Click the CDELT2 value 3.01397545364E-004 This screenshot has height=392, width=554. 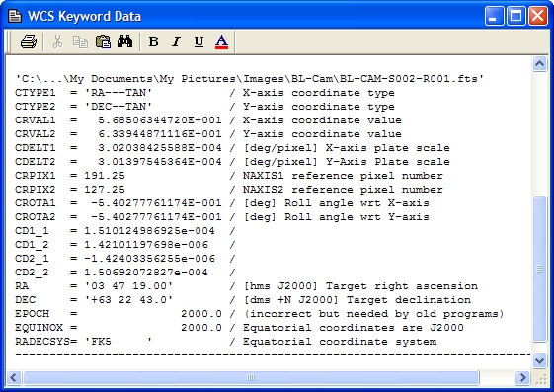coord(160,161)
